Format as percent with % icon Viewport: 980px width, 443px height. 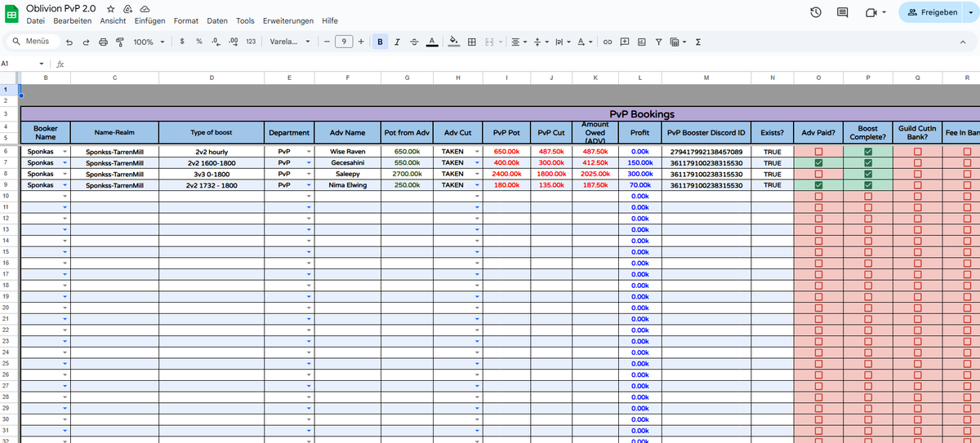[x=199, y=42]
